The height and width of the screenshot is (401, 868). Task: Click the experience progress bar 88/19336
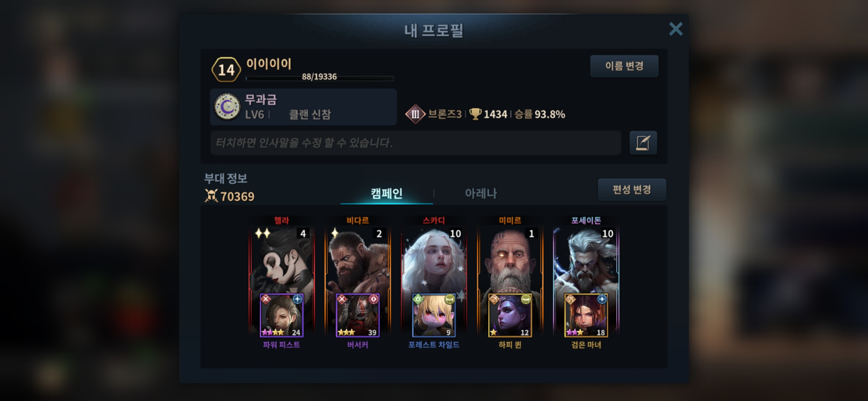click(x=319, y=78)
